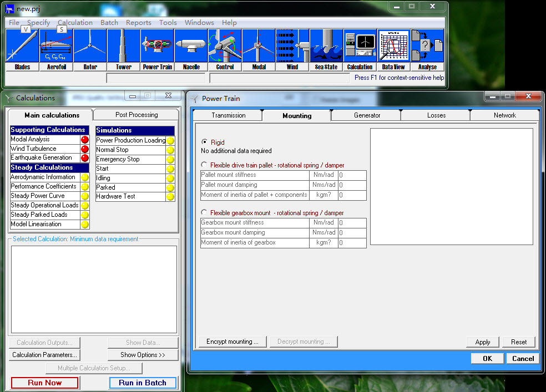
Task: Select Steady Parked Loads calculation
Action: (x=45, y=215)
